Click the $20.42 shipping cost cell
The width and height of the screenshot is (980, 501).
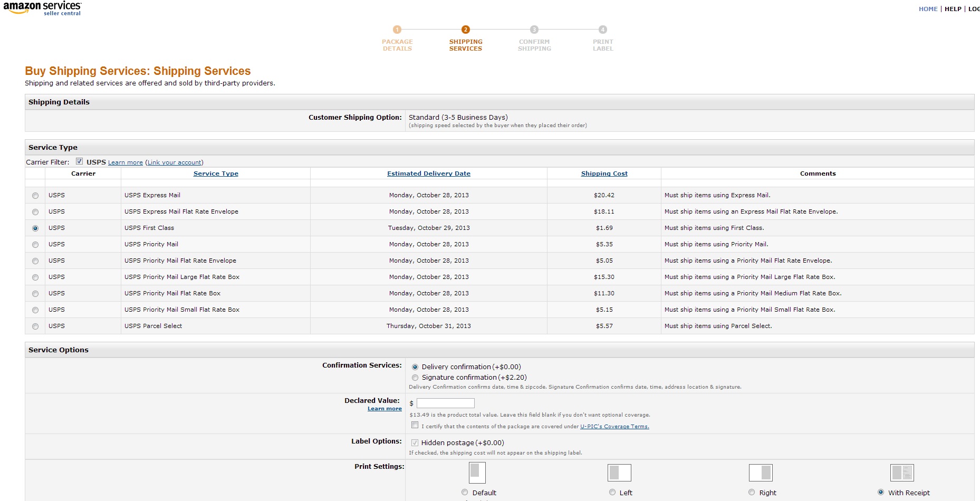pos(604,196)
